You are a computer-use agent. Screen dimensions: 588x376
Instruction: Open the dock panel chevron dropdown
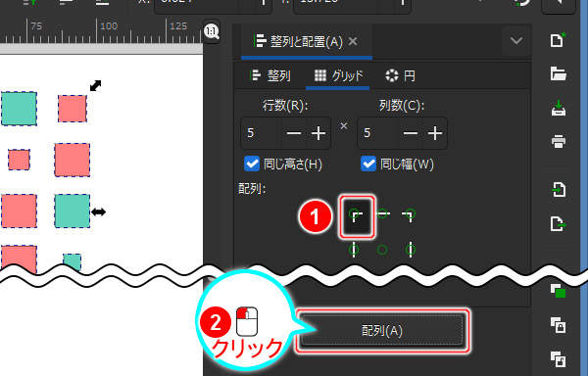click(516, 40)
